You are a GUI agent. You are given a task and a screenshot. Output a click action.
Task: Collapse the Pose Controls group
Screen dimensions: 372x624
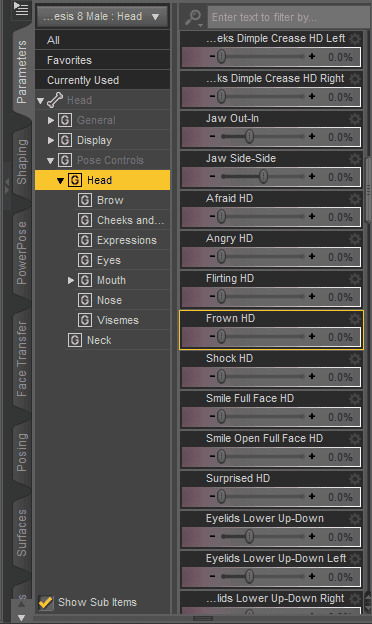51,160
